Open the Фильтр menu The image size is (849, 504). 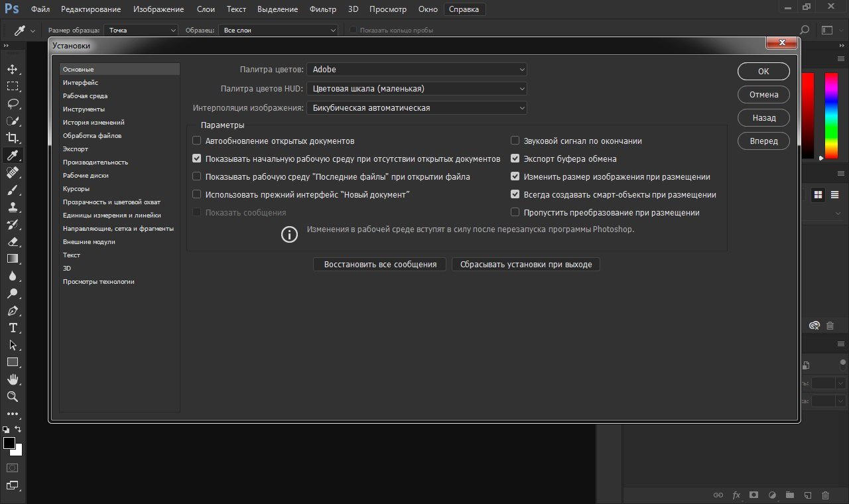click(x=323, y=9)
